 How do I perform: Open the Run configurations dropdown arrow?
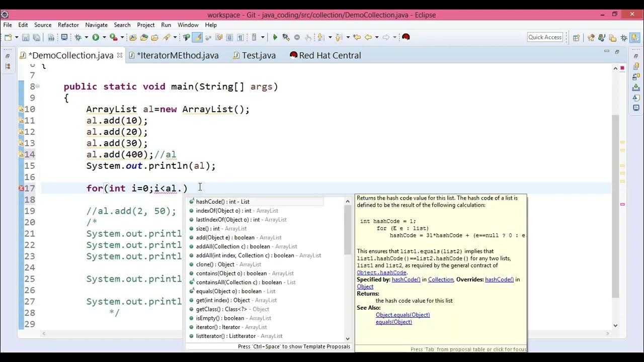coord(104,37)
